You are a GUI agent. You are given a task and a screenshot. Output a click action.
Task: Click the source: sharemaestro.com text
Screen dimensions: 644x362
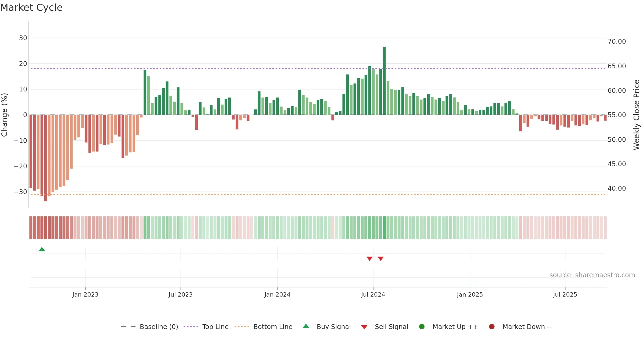pos(592,275)
